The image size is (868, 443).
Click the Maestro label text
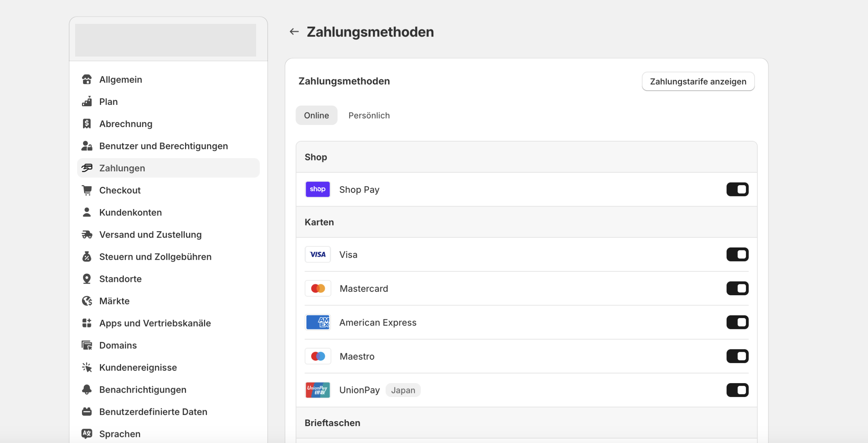pos(357,356)
